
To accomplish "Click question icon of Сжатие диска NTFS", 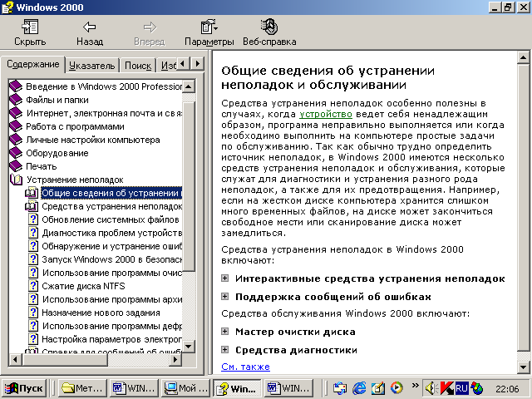I will [33, 286].
